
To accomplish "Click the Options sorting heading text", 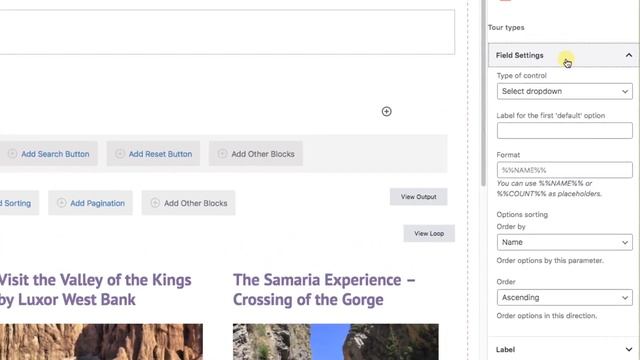I will click(x=522, y=214).
